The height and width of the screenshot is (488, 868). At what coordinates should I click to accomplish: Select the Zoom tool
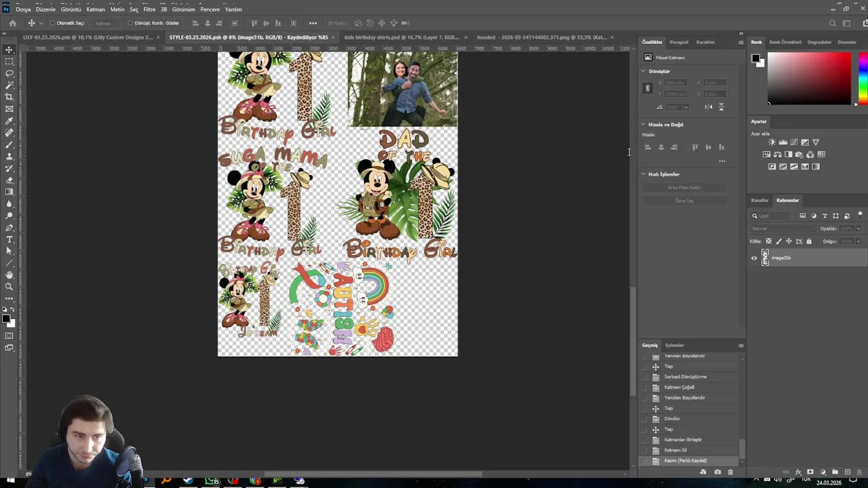9,286
